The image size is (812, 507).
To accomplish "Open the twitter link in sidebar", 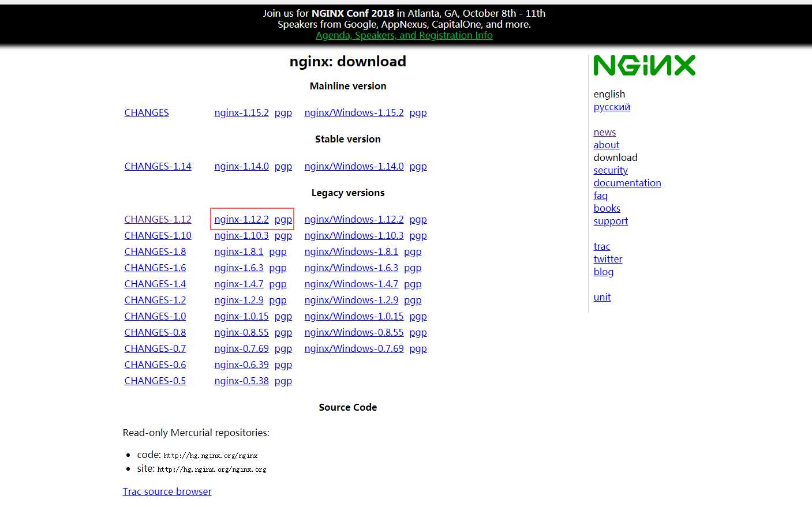I will (x=608, y=259).
